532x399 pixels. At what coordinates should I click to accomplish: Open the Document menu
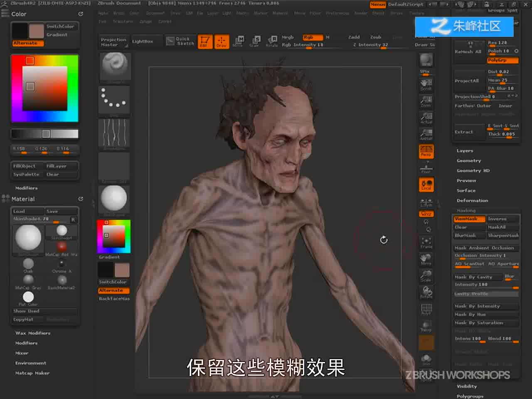155,13
